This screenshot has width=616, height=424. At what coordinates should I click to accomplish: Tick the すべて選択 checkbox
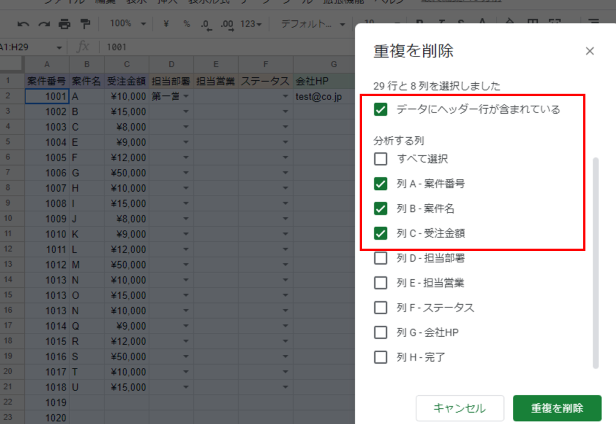380,159
